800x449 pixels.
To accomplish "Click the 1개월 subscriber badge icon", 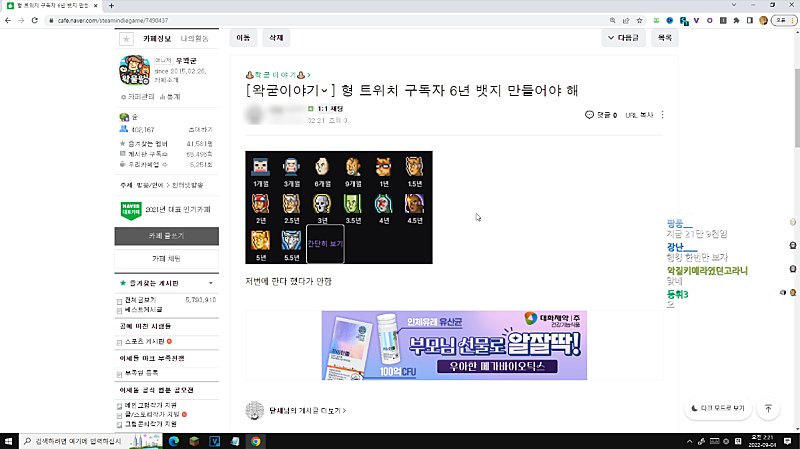I will pos(261,167).
